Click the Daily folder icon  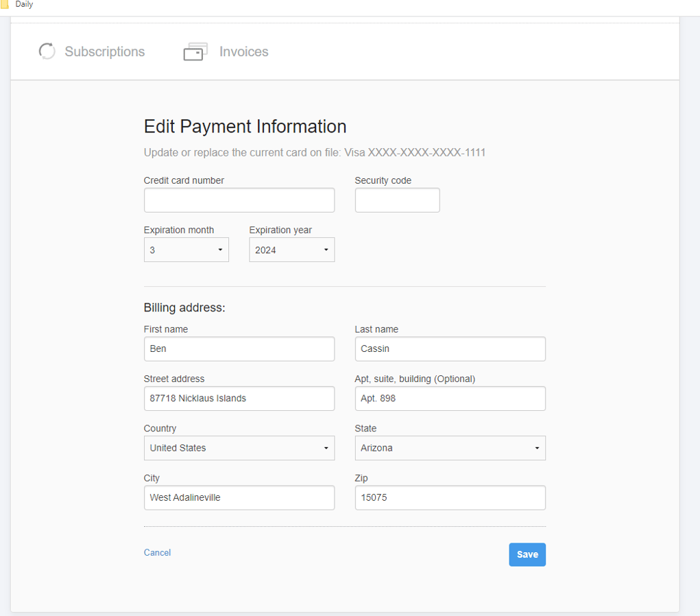[x=8, y=5]
